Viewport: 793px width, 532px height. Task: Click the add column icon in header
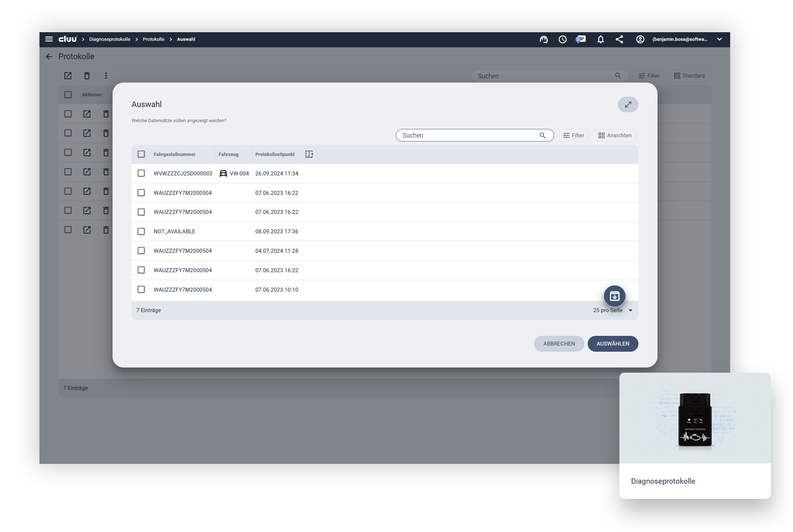coord(309,154)
